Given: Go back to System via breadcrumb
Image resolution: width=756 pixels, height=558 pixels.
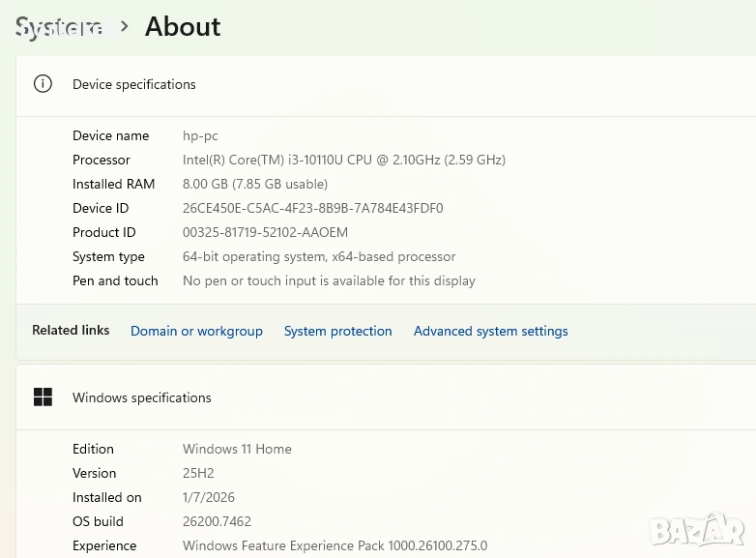Looking at the screenshot, I should (59, 28).
